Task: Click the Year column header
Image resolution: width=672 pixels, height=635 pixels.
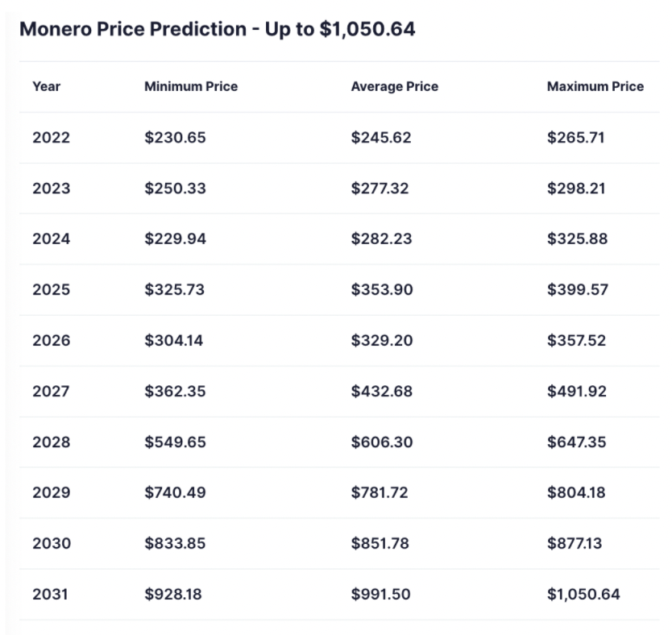Action: [x=47, y=87]
